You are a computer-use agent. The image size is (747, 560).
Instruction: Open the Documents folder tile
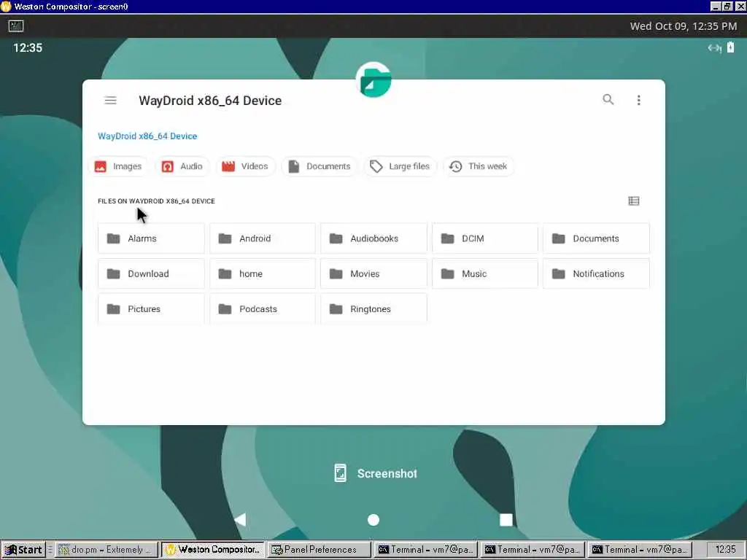(597, 238)
